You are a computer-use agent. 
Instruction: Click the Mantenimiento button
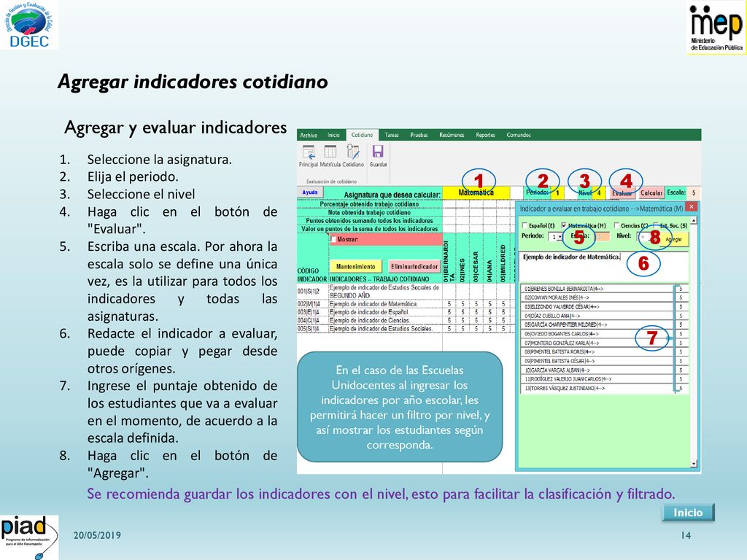click(355, 267)
